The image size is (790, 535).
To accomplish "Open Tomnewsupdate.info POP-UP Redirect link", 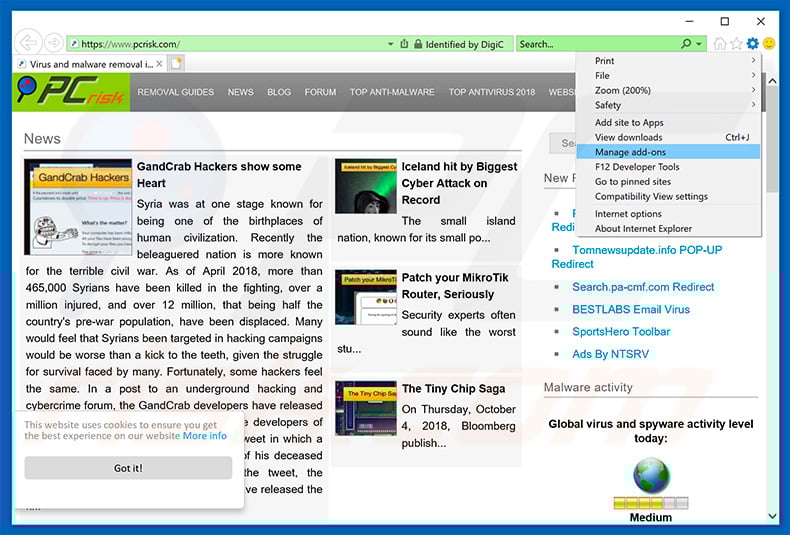I will (637, 257).
